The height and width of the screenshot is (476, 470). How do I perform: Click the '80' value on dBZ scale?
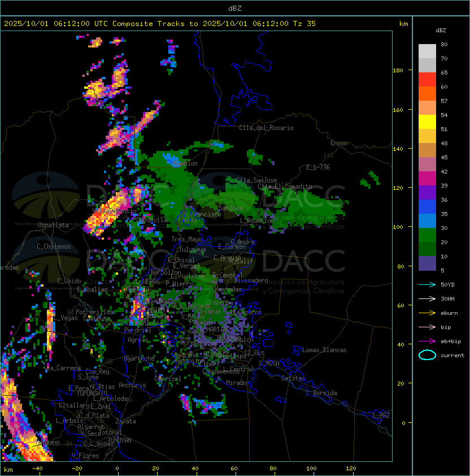click(x=444, y=45)
